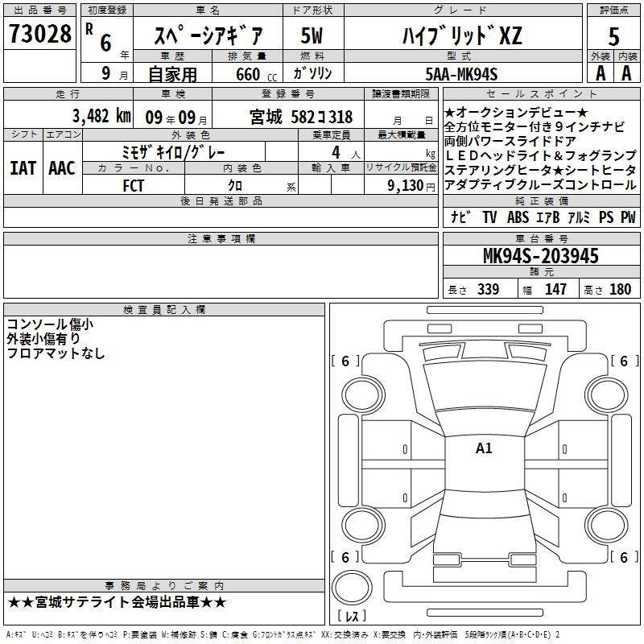Click the star before オークションデビュー
This screenshot has width=644, height=644.
(x=449, y=111)
